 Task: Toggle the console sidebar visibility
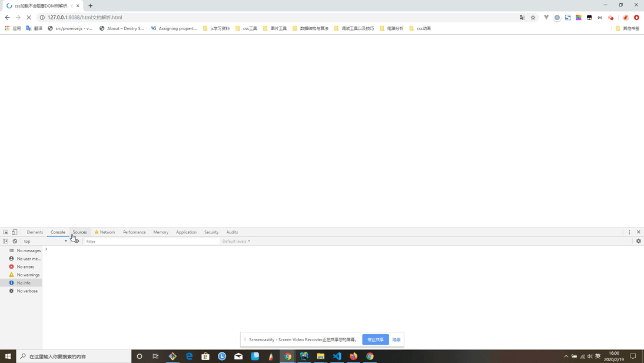[5, 242]
